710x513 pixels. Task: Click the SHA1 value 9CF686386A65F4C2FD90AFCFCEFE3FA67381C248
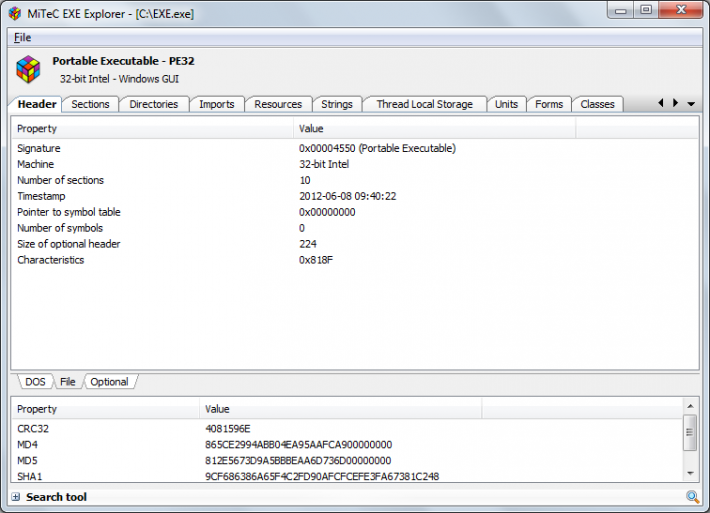tap(322, 476)
